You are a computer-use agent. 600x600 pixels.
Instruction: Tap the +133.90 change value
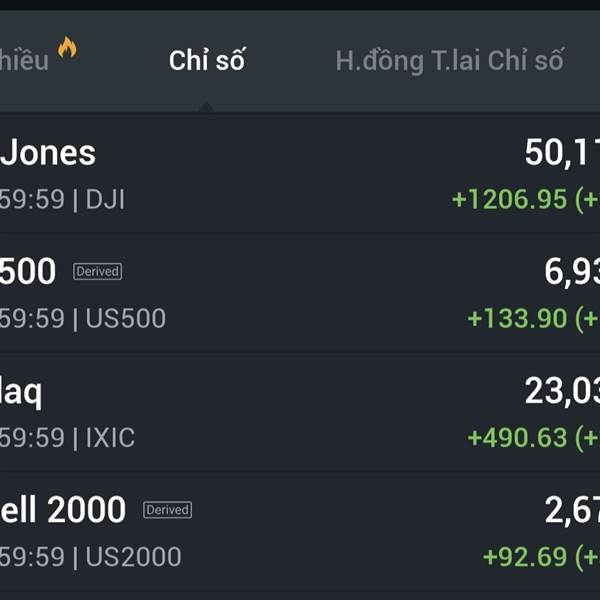pos(517,319)
